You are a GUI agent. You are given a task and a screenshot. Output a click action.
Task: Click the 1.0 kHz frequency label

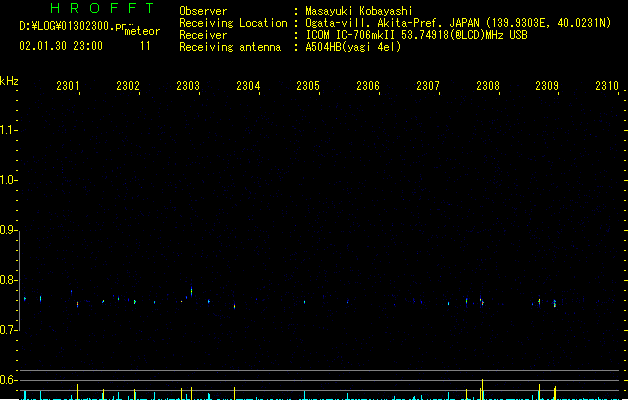7,180
